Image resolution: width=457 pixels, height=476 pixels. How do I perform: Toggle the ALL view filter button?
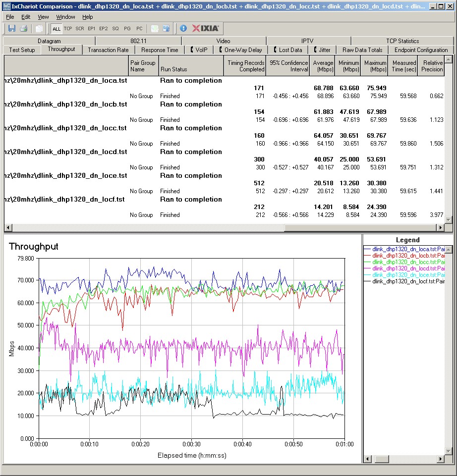56,29
